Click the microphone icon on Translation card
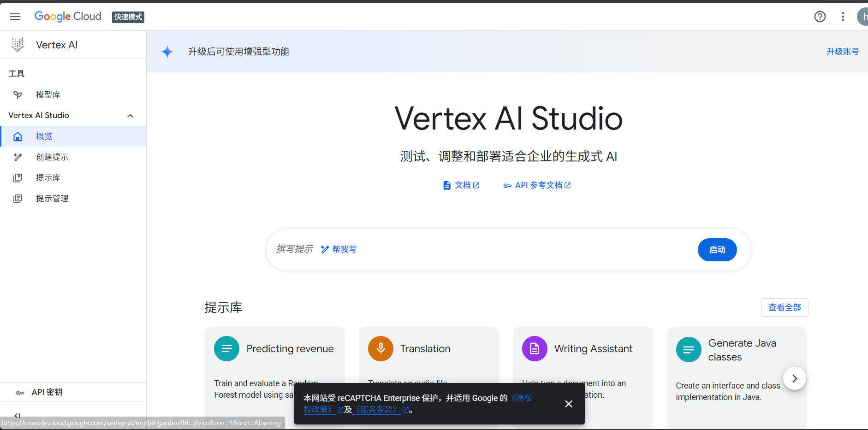 click(x=380, y=348)
